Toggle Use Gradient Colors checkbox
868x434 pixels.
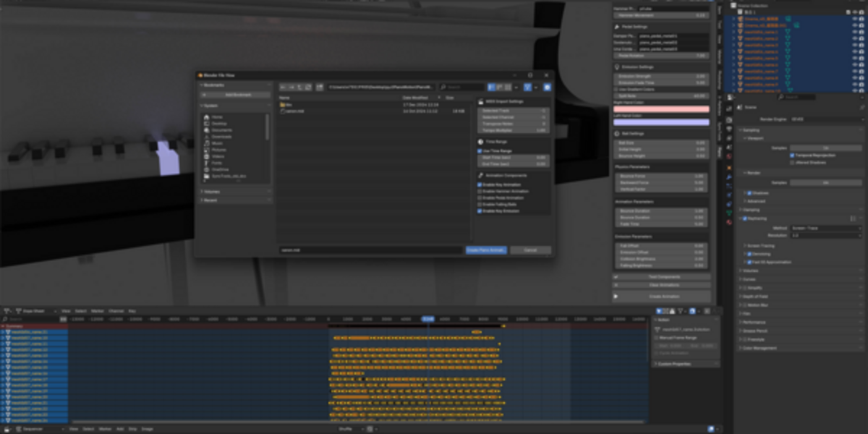point(617,89)
